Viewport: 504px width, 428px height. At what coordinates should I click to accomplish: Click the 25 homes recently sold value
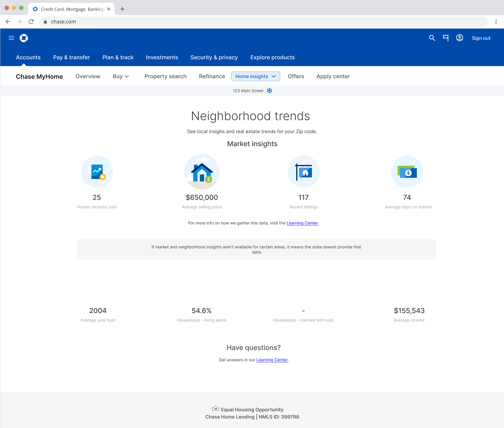point(97,197)
